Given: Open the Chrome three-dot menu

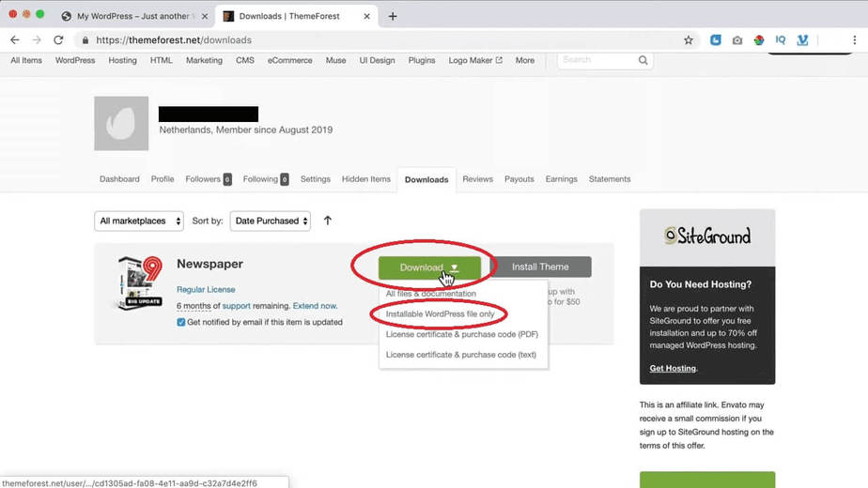Looking at the screenshot, I should point(855,39).
